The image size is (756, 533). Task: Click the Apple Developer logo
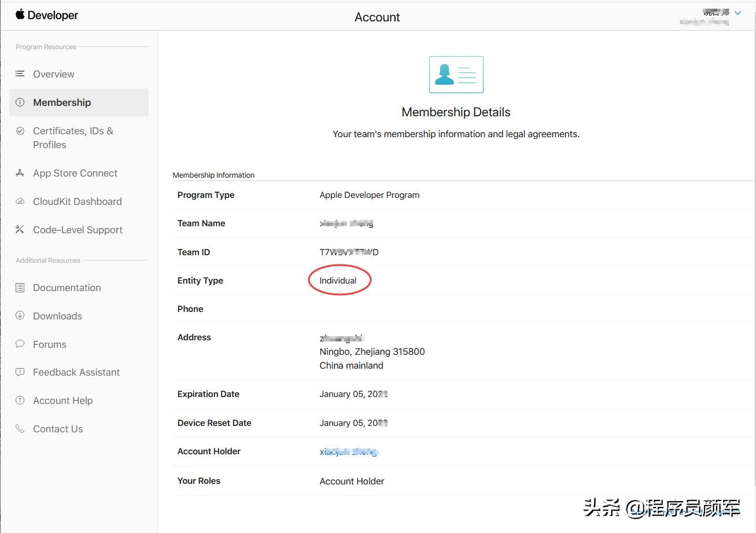pyautogui.click(x=47, y=15)
